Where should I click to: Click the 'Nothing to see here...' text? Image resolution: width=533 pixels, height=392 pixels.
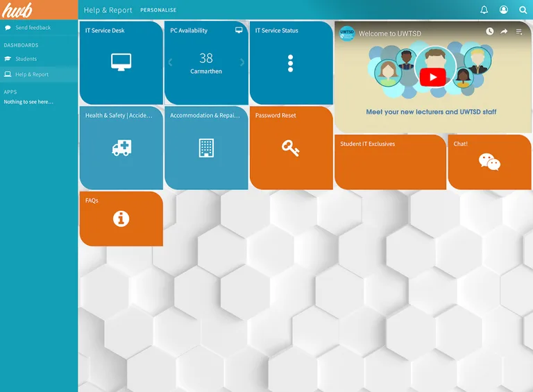pyautogui.click(x=28, y=102)
